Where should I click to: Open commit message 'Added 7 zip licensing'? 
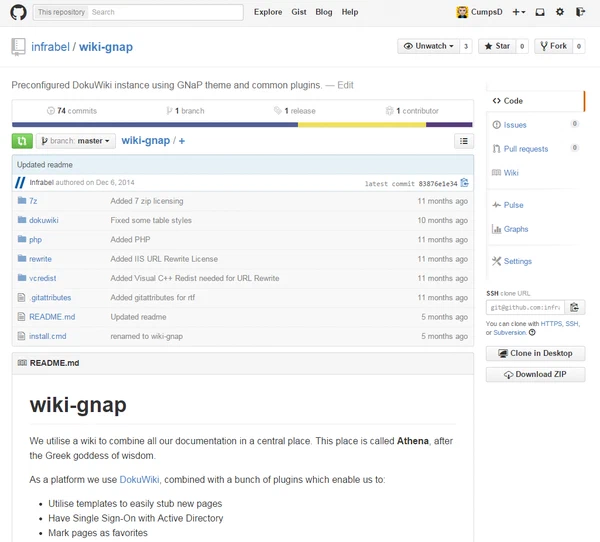click(x=147, y=201)
